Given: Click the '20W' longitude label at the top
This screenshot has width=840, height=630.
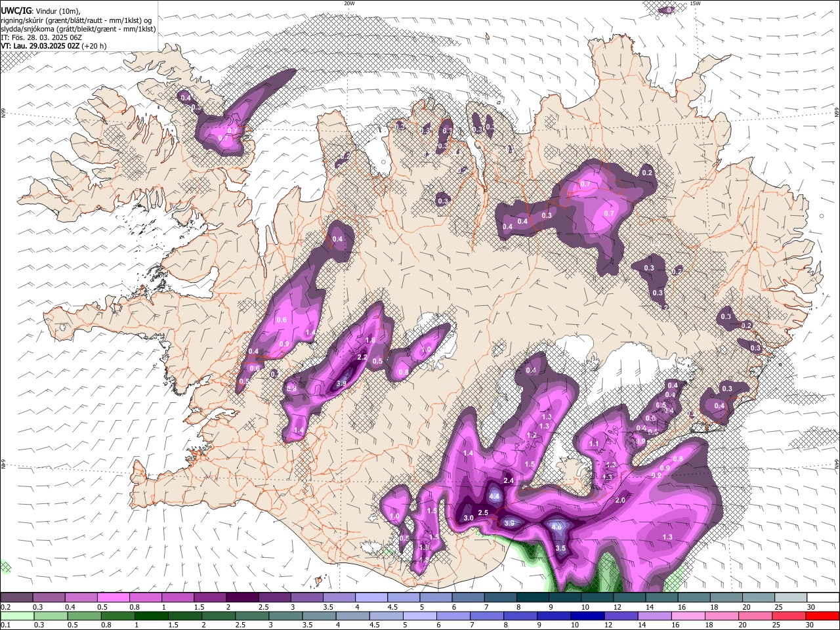Looking at the screenshot, I should coord(350,3).
